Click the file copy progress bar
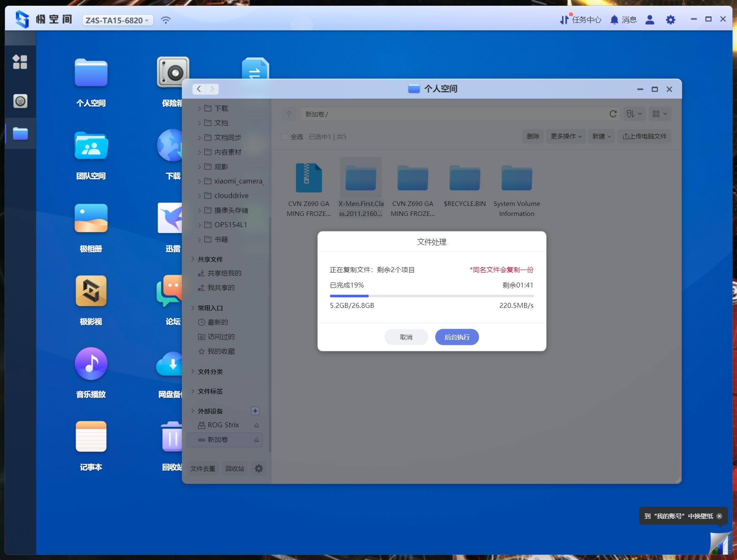The width and height of the screenshot is (737, 560). click(x=432, y=296)
